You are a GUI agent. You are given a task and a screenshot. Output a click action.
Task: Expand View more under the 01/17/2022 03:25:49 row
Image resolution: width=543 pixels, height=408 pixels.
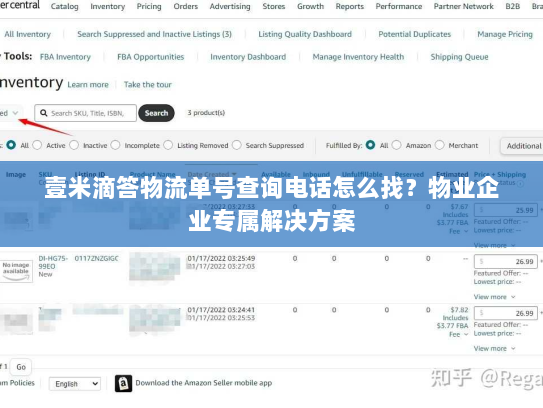click(x=494, y=297)
